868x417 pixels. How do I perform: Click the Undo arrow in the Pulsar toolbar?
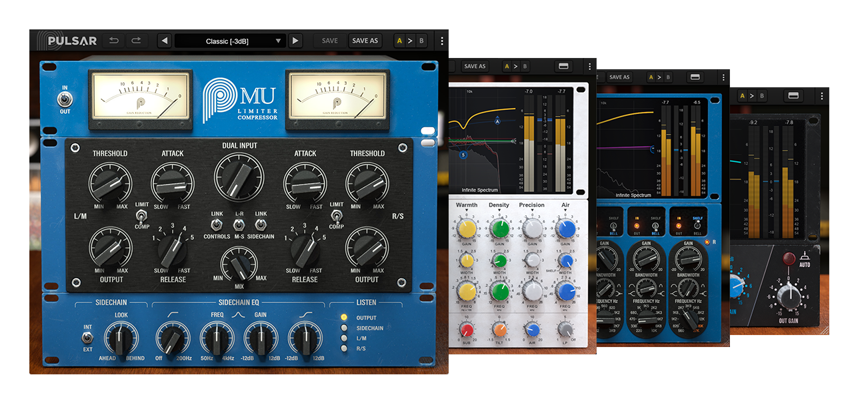[x=116, y=41]
